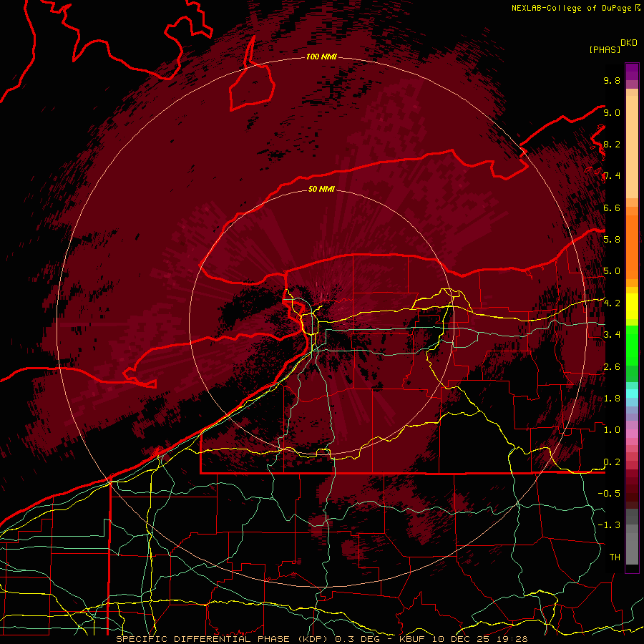
Task: Click the 100 NMI range ring label
Action: point(321,57)
